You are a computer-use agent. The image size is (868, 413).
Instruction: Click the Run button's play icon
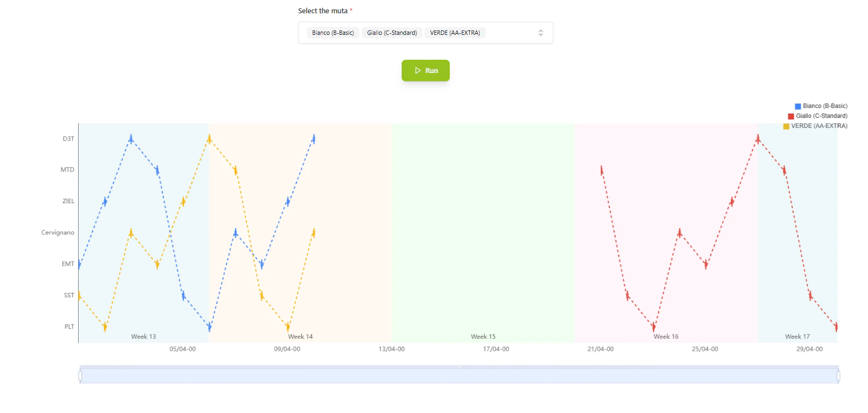418,70
